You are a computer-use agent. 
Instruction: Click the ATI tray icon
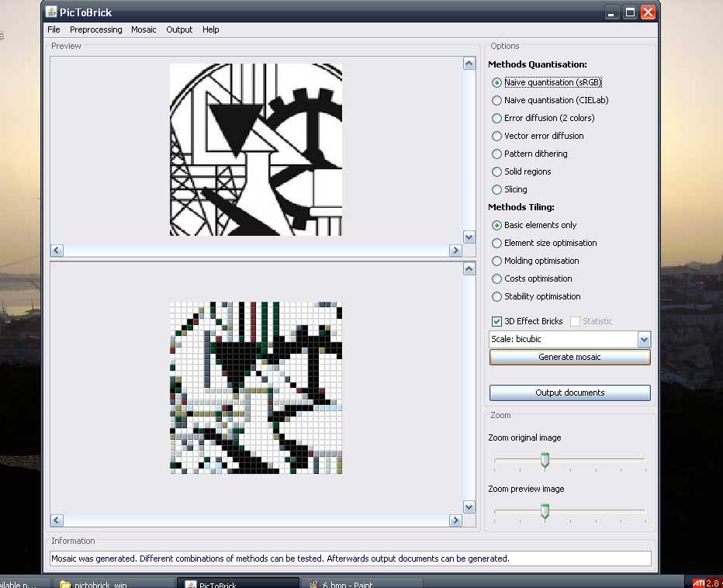[x=697, y=582]
